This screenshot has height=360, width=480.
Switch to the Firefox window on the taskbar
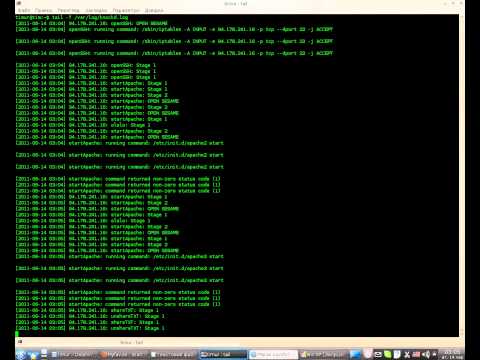tap(123, 355)
